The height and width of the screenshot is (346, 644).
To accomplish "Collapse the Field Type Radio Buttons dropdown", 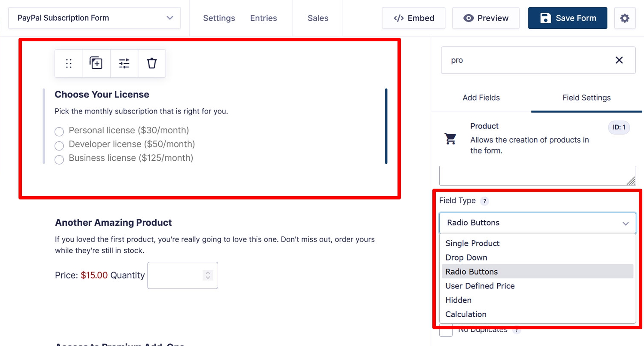I will (x=537, y=223).
